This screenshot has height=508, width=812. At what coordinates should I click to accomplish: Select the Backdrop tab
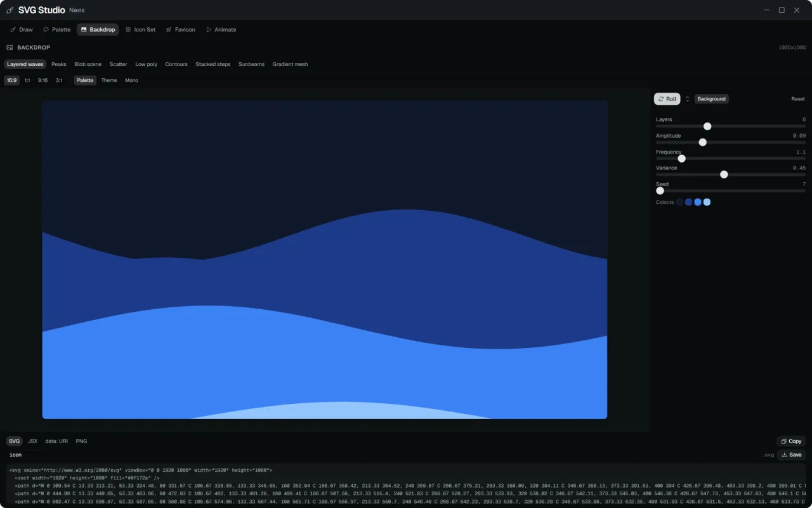click(98, 30)
